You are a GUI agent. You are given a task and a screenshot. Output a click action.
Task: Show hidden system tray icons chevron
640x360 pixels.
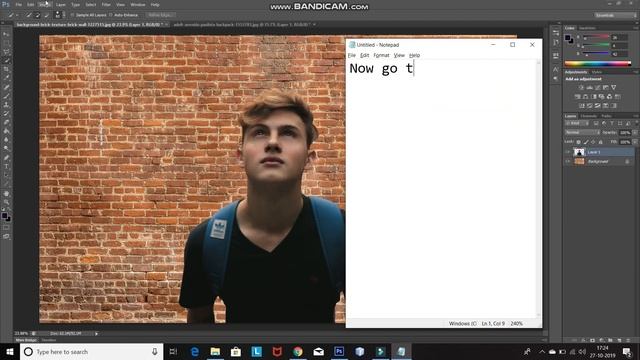coord(542,351)
